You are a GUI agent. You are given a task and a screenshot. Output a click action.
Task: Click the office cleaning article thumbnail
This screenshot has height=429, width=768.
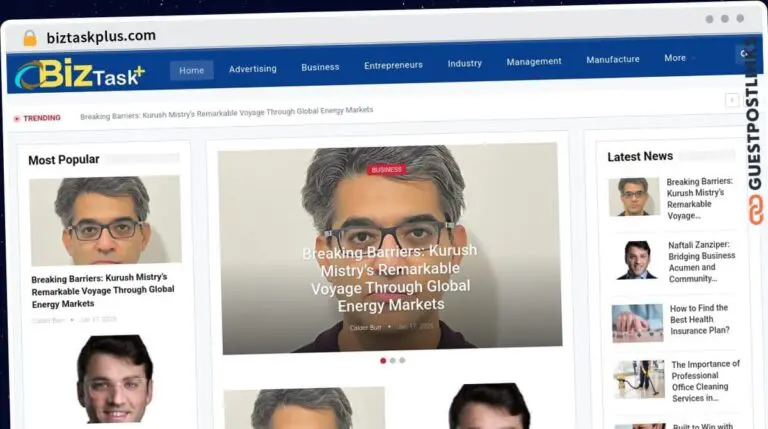pyautogui.click(x=638, y=379)
